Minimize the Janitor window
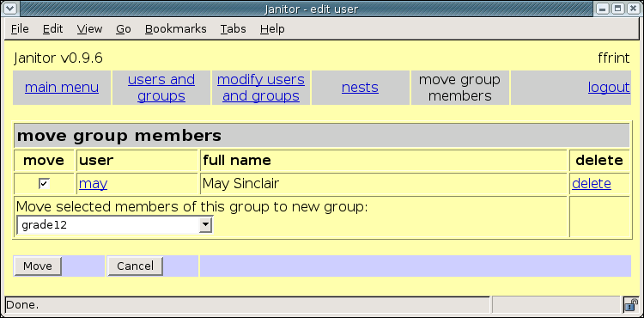The width and height of the screenshot is (644, 318). (x=604, y=9)
